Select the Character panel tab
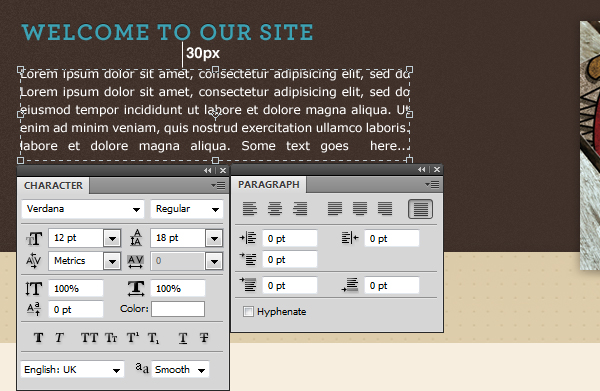This screenshot has height=391, width=600. 53,186
